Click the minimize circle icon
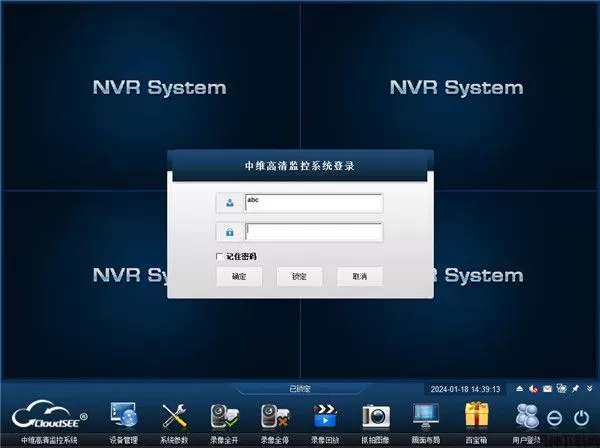 pos(554,418)
